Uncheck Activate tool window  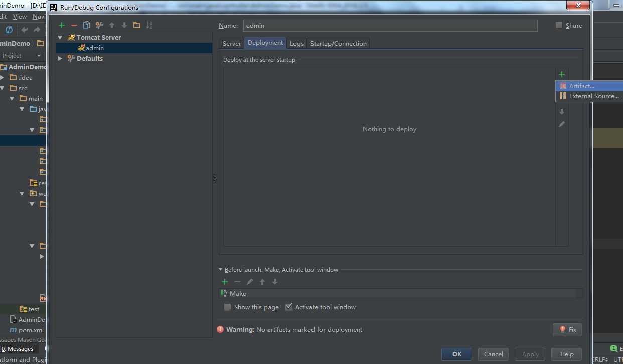[x=289, y=307]
